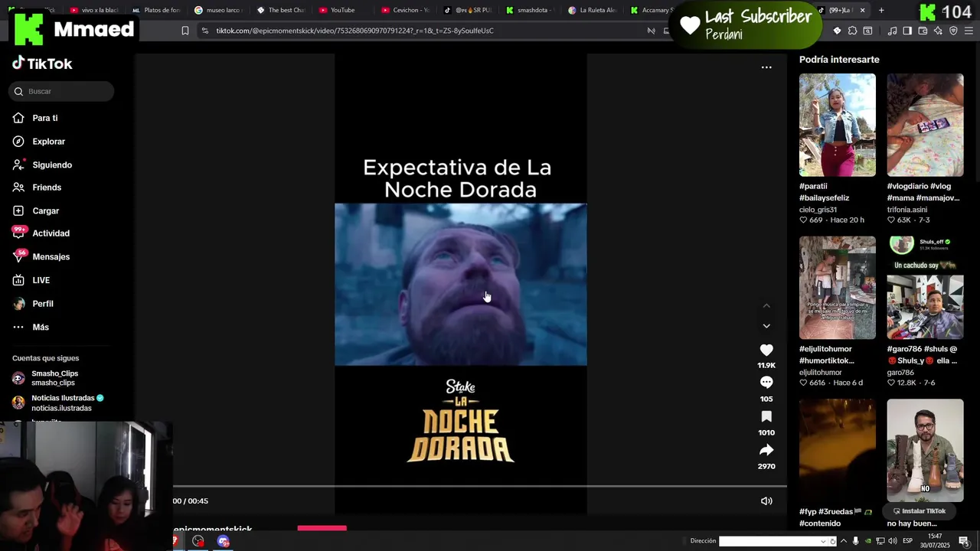Open a new browser tab with the plus button
The height and width of the screenshot is (551, 980).
coord(881,10)
